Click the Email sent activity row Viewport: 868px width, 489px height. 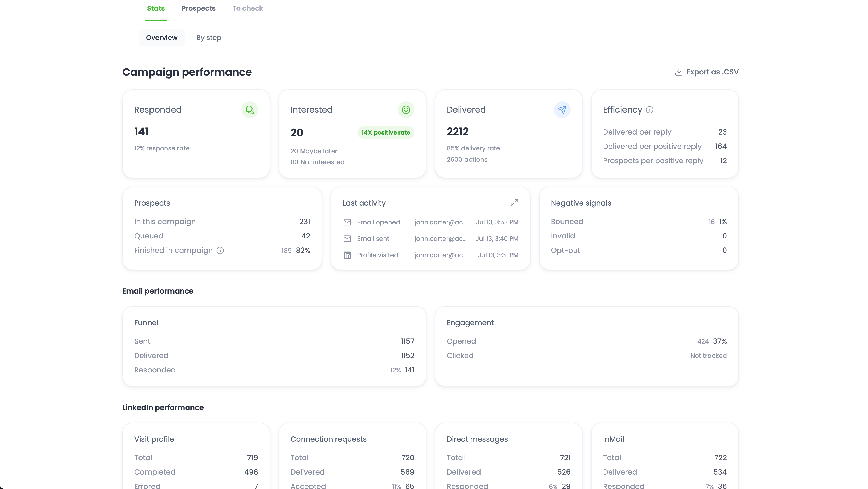430,239
